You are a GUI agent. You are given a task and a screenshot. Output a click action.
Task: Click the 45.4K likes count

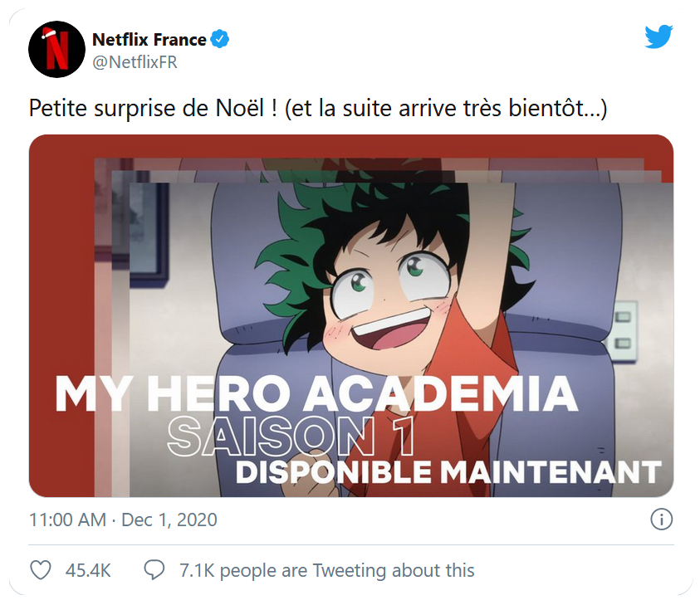[88, 570]
